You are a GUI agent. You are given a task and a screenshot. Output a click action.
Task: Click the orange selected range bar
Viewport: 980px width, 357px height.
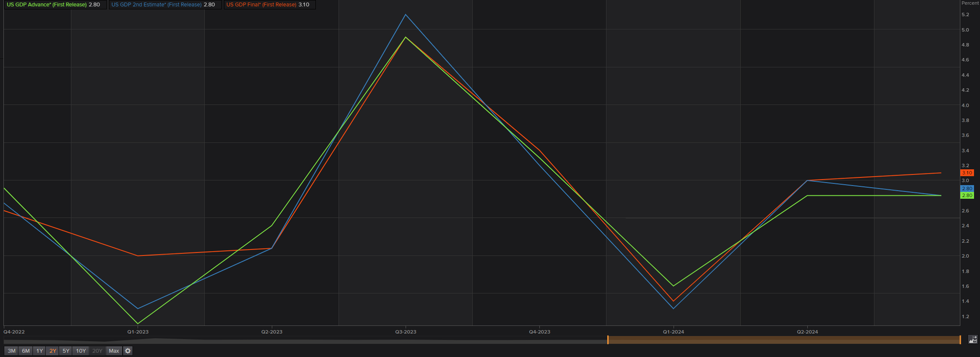[784, 340]
